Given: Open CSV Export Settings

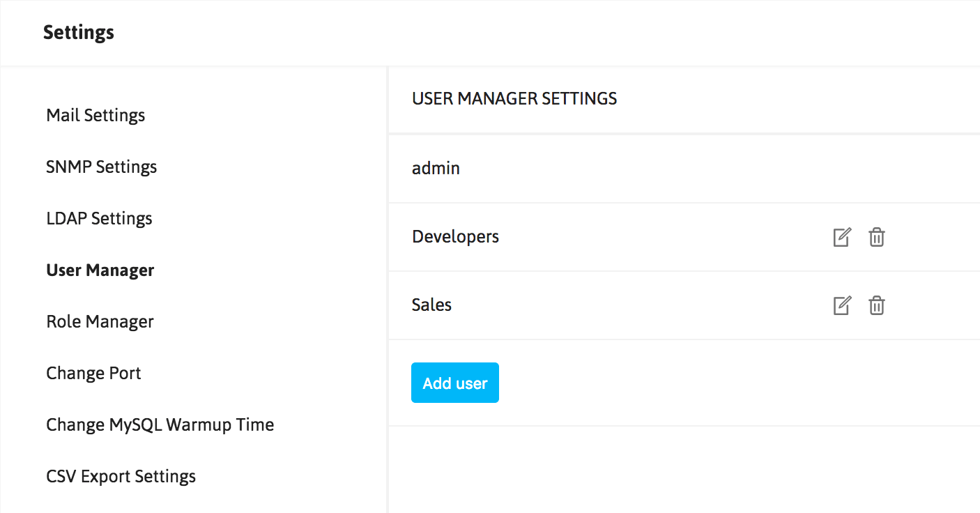Looking at the screenshot, I should coord(121,477).
